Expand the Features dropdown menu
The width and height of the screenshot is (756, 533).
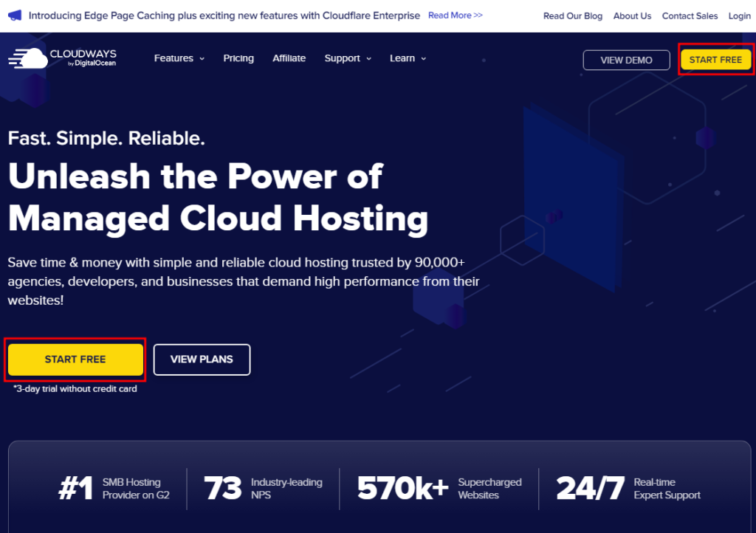179,58
